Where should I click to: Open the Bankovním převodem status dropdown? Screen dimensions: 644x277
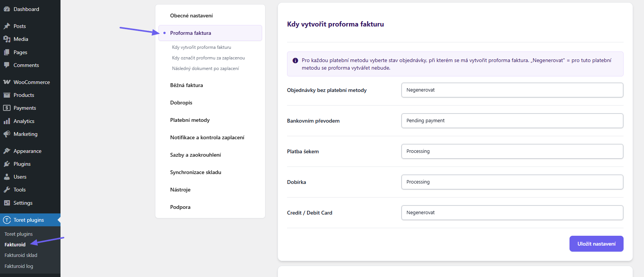pos(512,121)
